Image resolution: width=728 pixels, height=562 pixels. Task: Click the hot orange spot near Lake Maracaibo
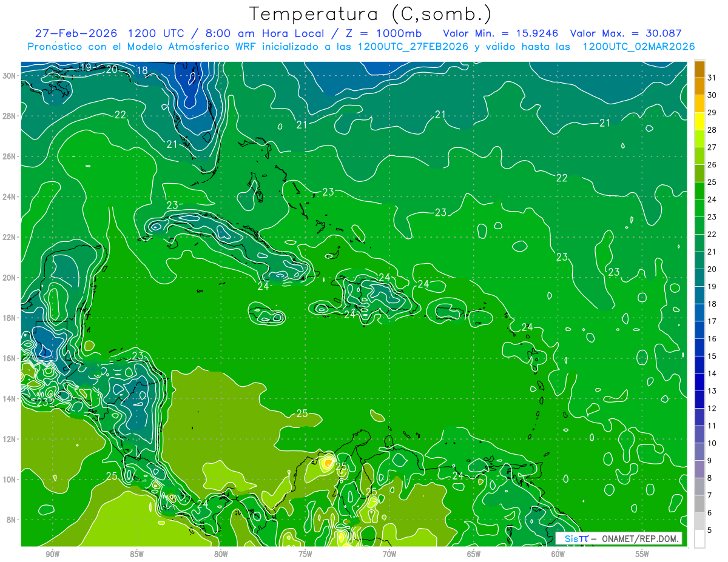[327, 464]
